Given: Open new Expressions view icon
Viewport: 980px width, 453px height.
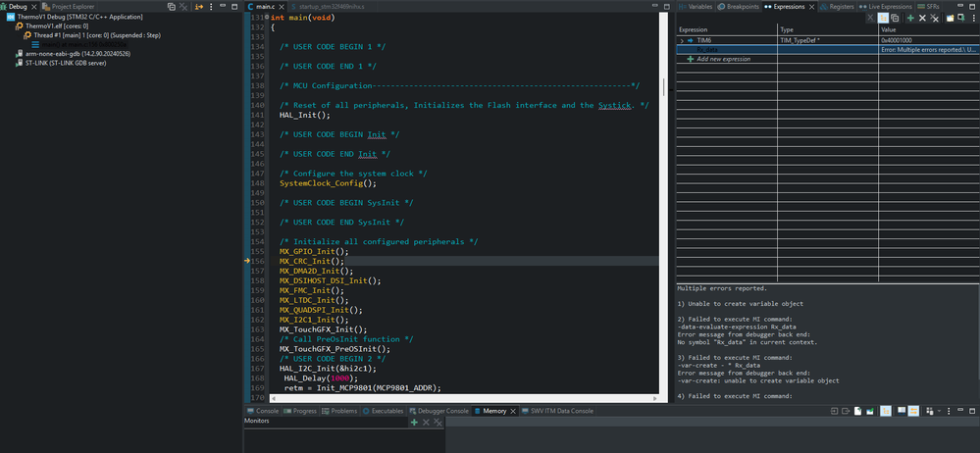Looking at the screenshot, I should click(x=950, y=18).
